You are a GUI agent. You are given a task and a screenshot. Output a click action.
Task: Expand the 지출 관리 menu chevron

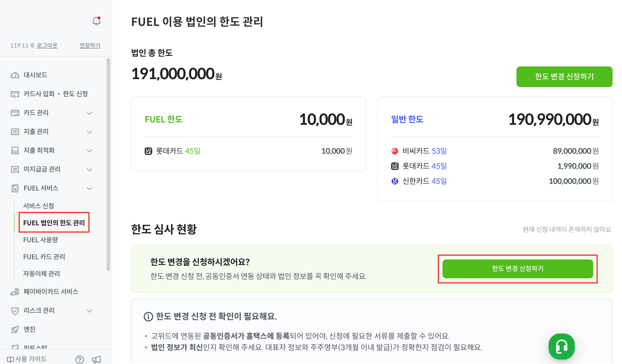pyautogui.click(x=90, y=132)
